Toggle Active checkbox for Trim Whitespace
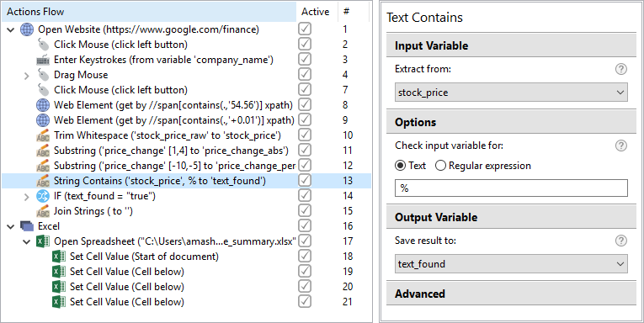 [305, 135]
